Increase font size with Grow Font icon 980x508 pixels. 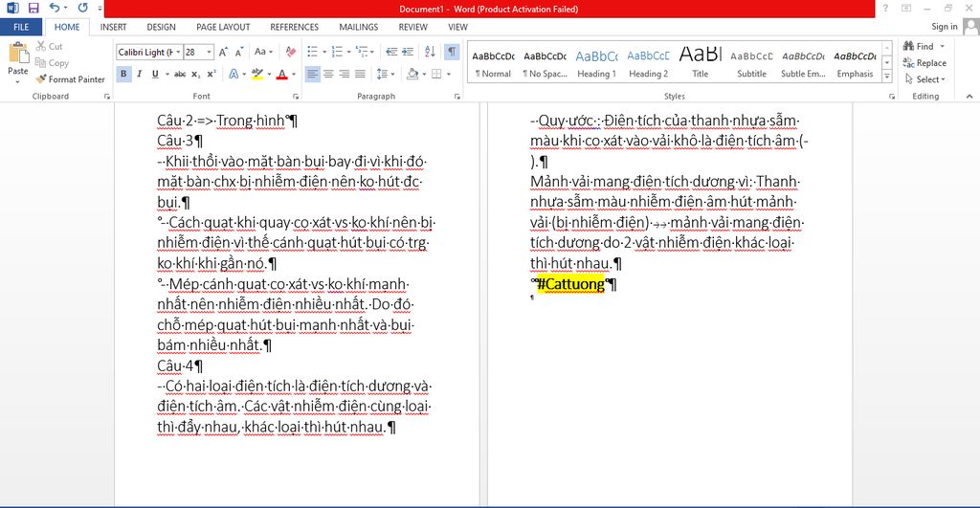(x=223, y=52)
